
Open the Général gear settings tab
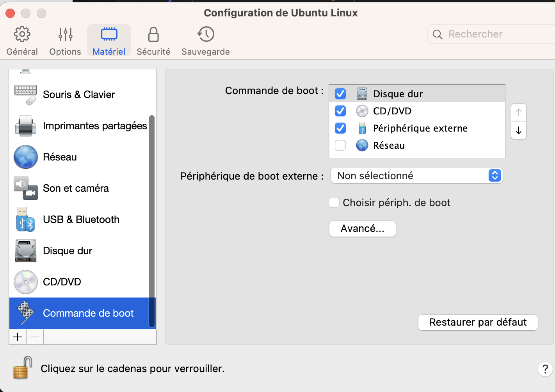[x=22, y=41]
